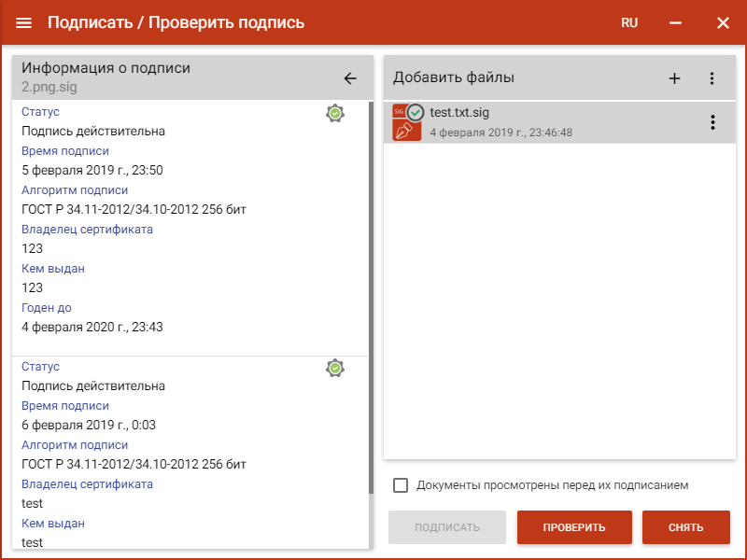The width and height of the screenshot is (747, 560).
Task: Click first 'Подпись действительна' status text
Action: 93,132
